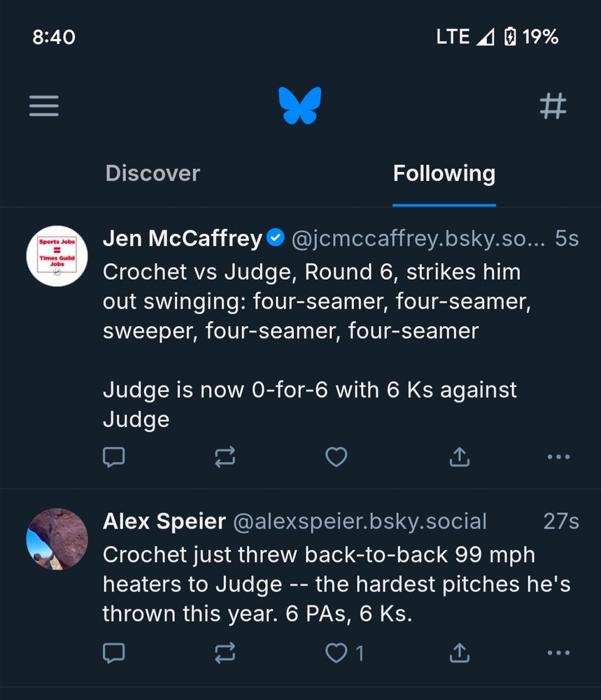Like Alex Speier's post
Viewport: 601px width, 700px height.
coord(337,653)
